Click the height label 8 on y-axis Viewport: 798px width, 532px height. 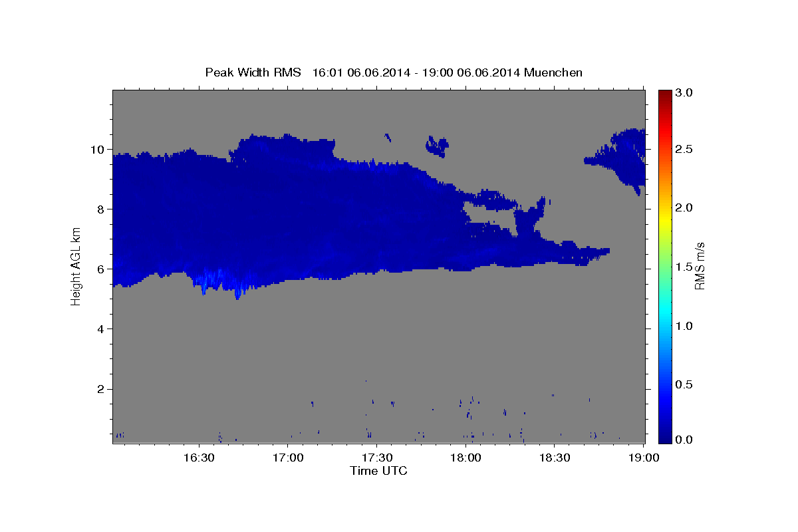pyautogui.click(x=101, y=209)
